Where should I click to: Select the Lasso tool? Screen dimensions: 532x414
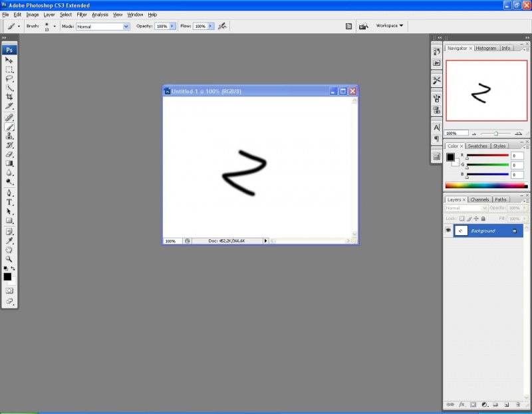pos(9,78)
